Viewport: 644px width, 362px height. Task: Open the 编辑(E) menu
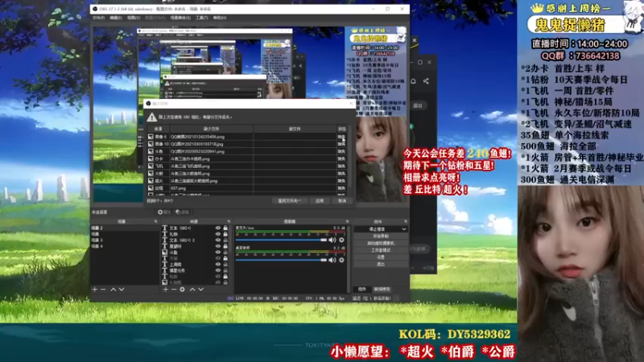tap(116, 18)
